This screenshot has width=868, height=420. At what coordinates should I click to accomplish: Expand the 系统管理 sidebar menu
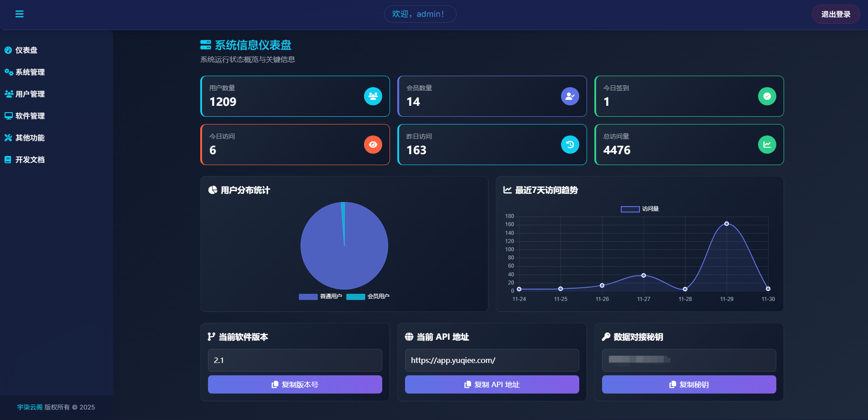point(29,72)
